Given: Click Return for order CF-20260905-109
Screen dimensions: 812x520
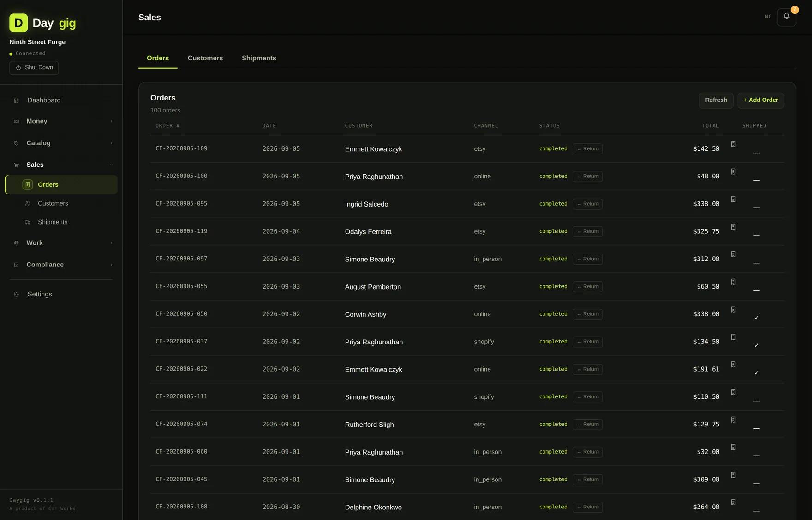Looking at the screenshot, I should click(x=588, y=149).
